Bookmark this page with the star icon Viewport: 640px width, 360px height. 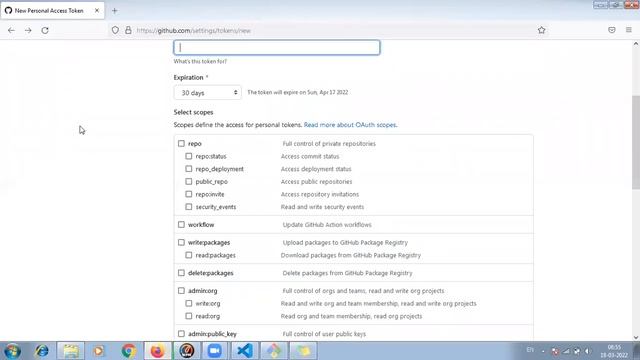pos(542,30)
